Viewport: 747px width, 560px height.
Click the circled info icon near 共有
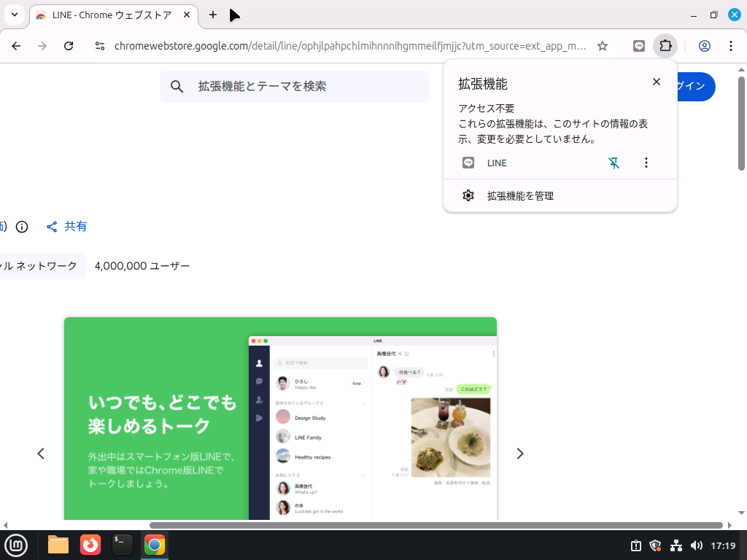click(22, 227)
